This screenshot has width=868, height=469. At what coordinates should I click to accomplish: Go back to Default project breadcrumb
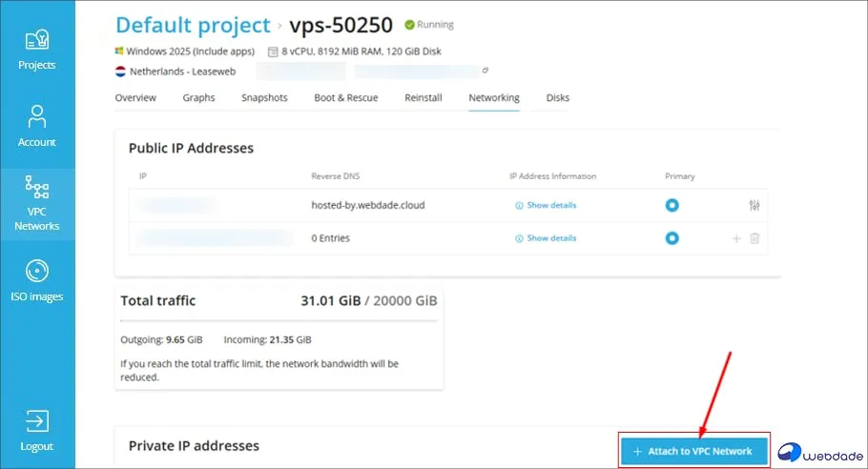(193, 25)
